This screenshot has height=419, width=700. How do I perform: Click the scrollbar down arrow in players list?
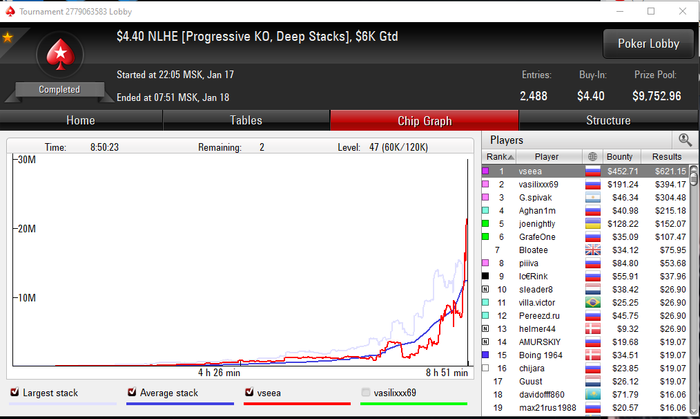(694, 411)
